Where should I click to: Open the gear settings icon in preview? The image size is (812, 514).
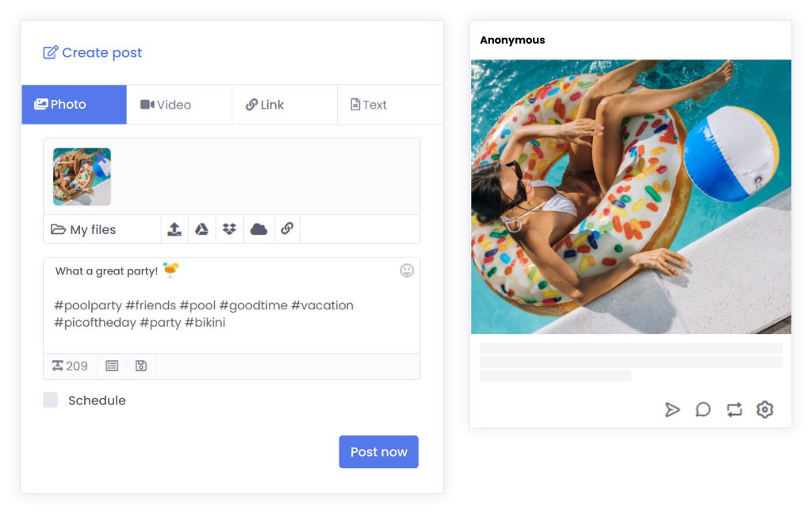tap(765, 409)
